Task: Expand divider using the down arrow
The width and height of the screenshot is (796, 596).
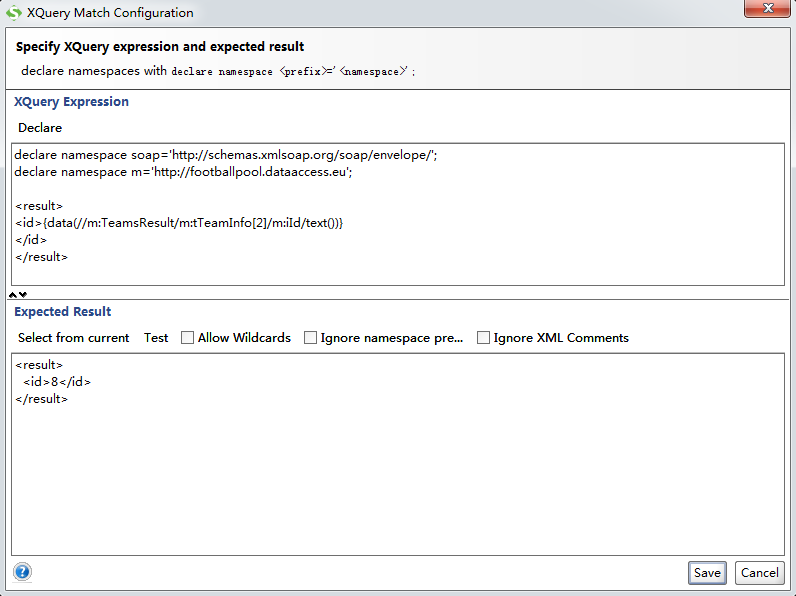Action: [23, 294]
